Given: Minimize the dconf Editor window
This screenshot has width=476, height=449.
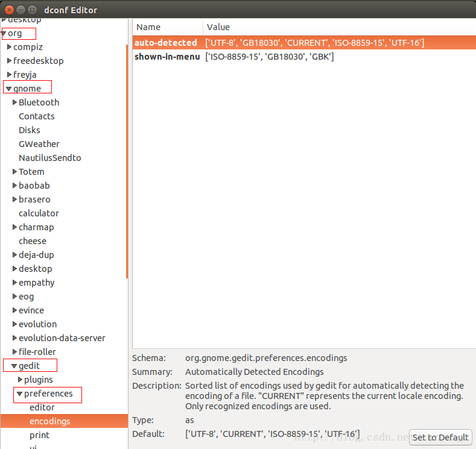Looking at the screenshot, I should [21, 10].
